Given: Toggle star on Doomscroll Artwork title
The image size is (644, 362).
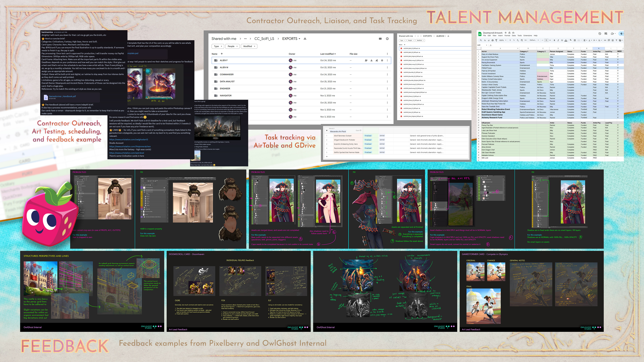Looking at the screenshot, I should pyautogui.click(x=505, y=33).
